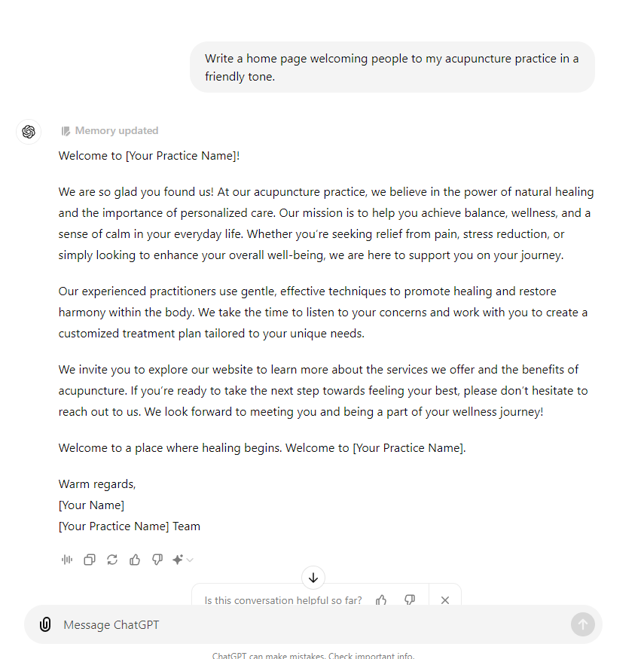Viewport: 644px width, 659px height.
Task: Give thumbs down to the acupuncture response
Action: tap(157, 560)
